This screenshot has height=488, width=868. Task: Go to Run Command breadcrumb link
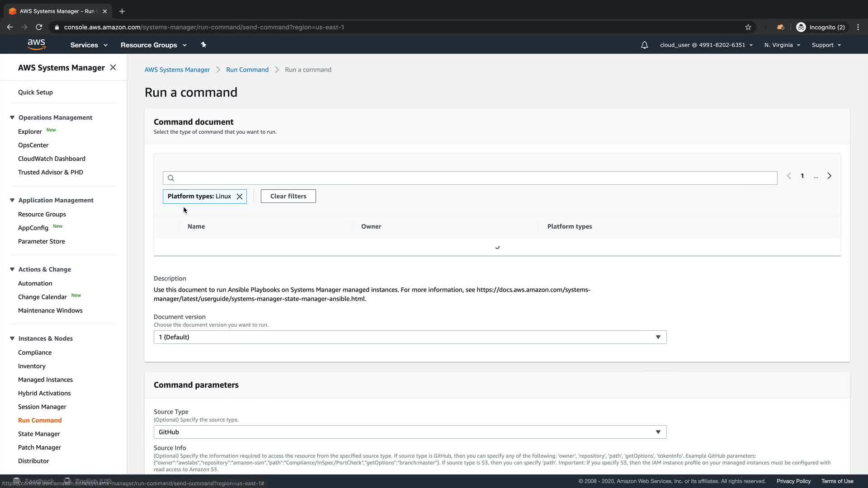[247, 70]
